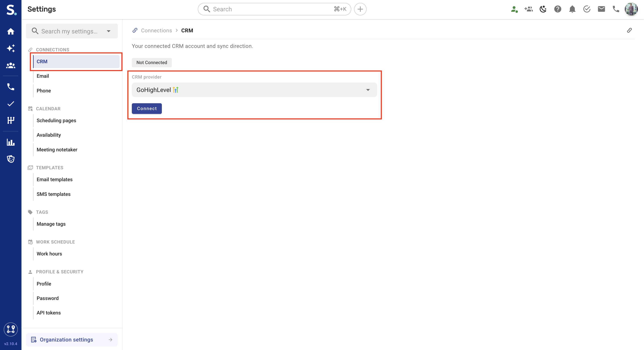
Task: Open Organization settings link
Action: coord(72,340)
